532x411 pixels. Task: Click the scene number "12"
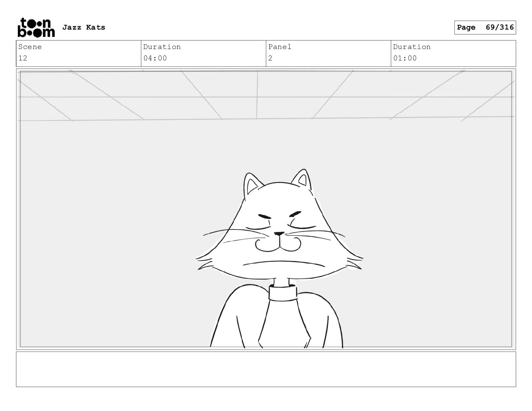(23, 58)
